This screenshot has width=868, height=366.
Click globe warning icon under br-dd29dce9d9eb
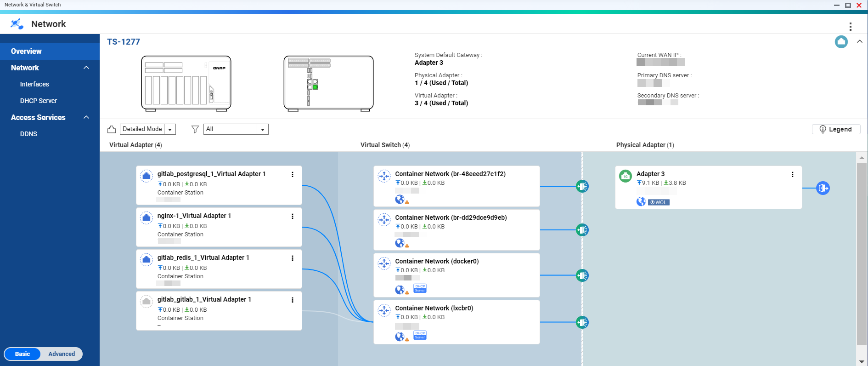click(x=402, y=243)
